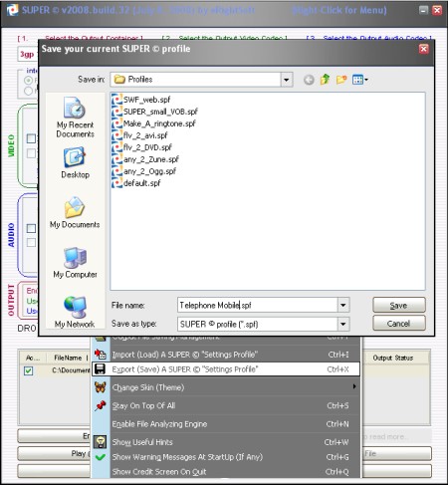Click the green checkmark beside Show Warning Messages
448x485 pixels.
[101, 457]
